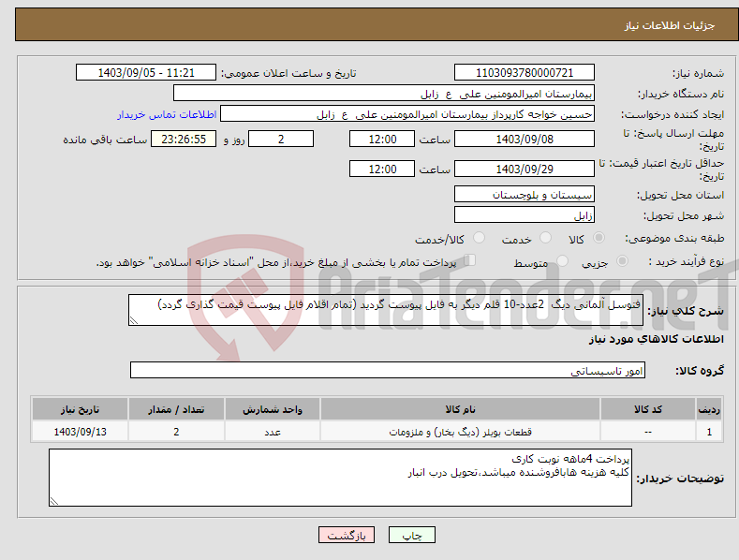Open اطلاعات تماس خریدار link

tap(167, 114)
